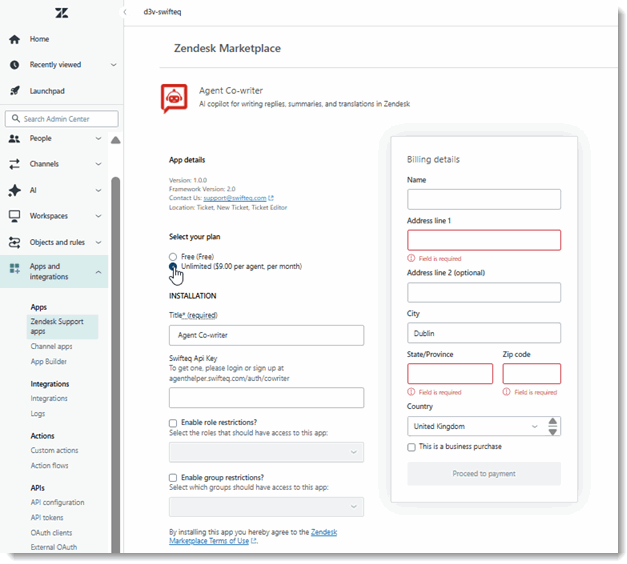The image size is (627, 564).
Task: Expand the Workspaces section chevron
Action: pos(98,216)
